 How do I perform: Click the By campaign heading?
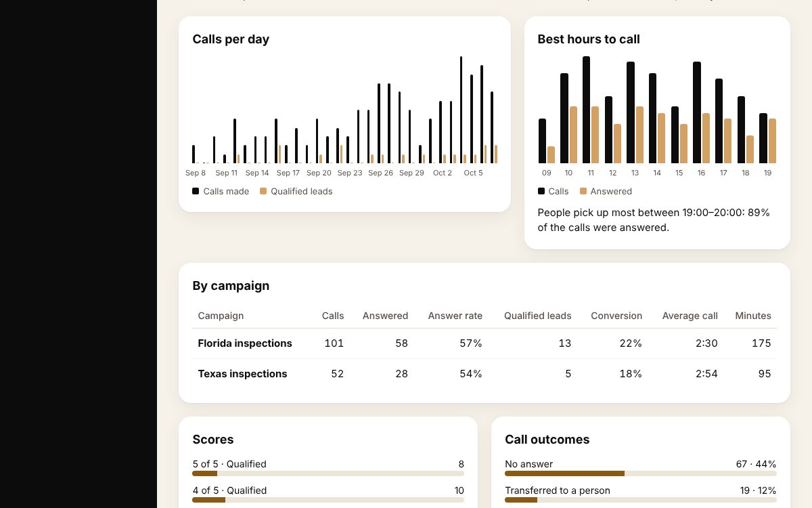(231, 286)
